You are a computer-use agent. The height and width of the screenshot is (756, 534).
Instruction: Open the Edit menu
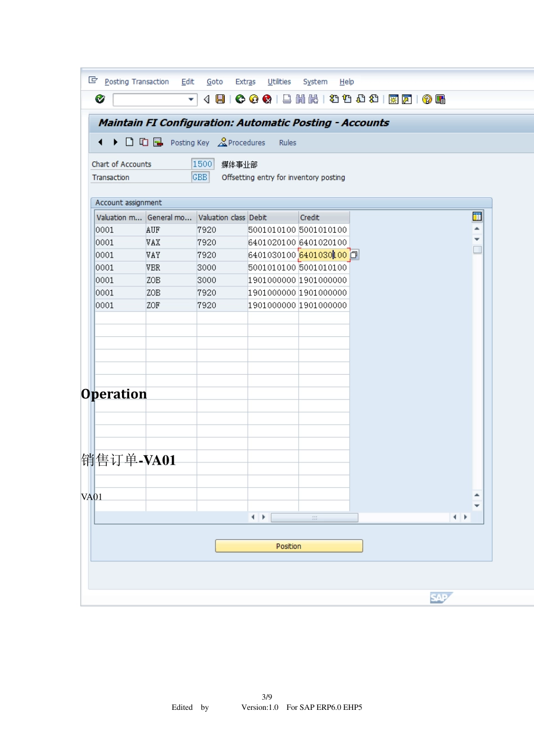click(188, 82)
